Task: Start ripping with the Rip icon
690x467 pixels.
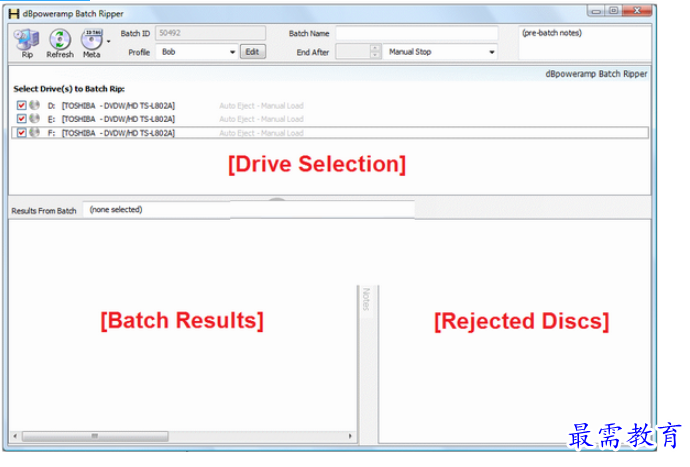Action: click(27, 43)
